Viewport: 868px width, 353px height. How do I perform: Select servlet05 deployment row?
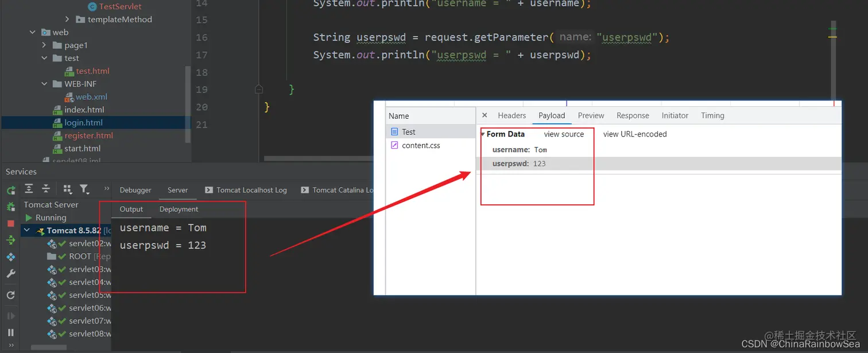click(79, 295)
